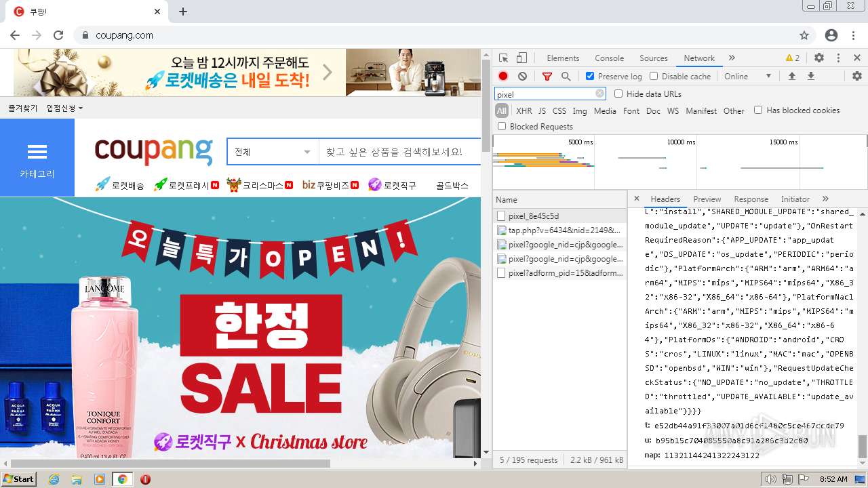Viewport: 868px width, 488px height.
Task: Select the tap.php?v=6434 request
Action: (559, 230)
